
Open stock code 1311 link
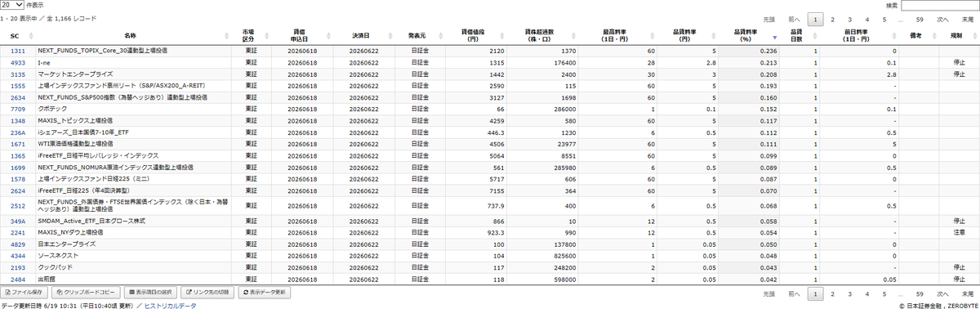[17, 51]
